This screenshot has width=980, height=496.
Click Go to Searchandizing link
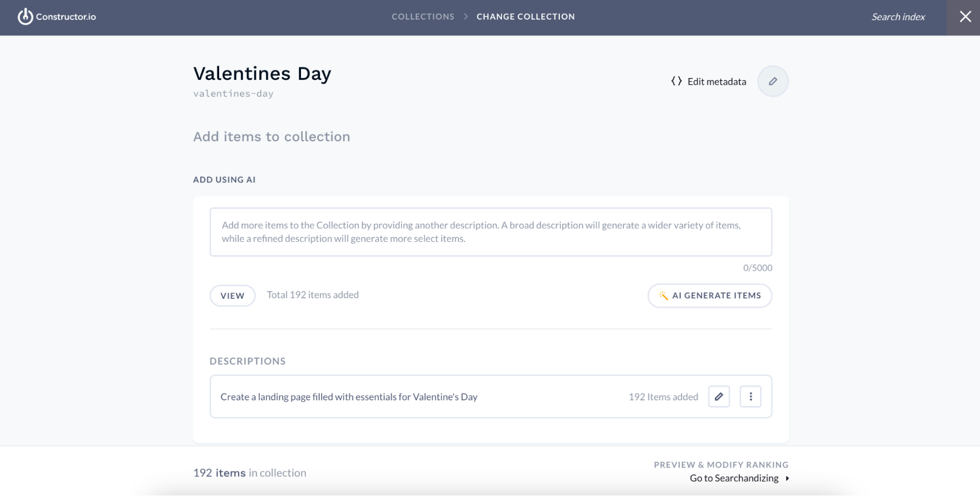pos(734,478)
